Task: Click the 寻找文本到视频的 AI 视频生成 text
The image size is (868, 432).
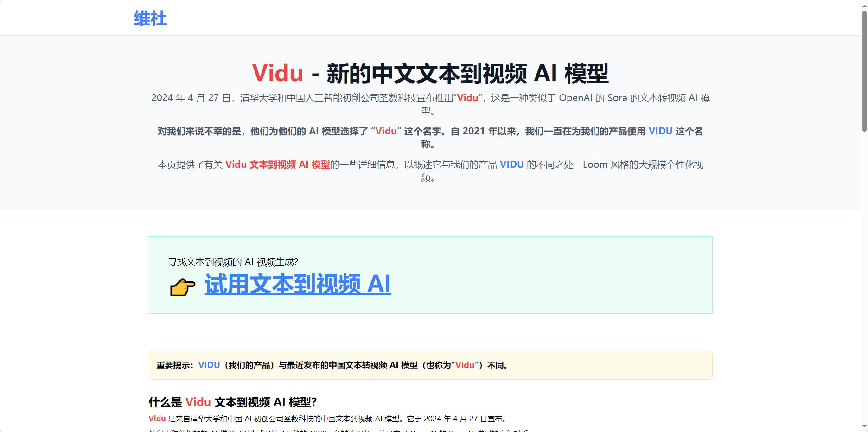Action: (233, 262)
